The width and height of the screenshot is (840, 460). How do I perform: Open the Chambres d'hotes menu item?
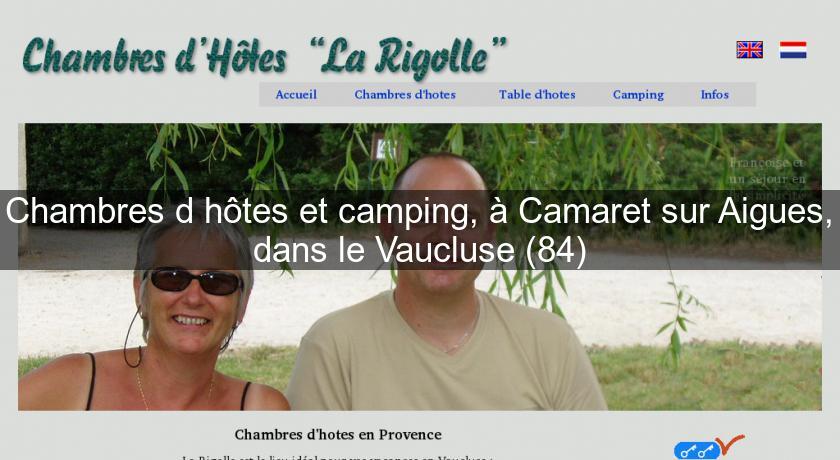point(405,95)
